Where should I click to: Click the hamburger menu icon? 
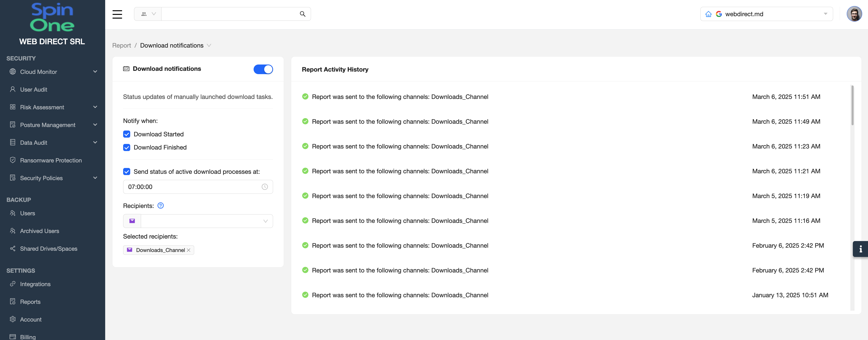pos(117,14)
